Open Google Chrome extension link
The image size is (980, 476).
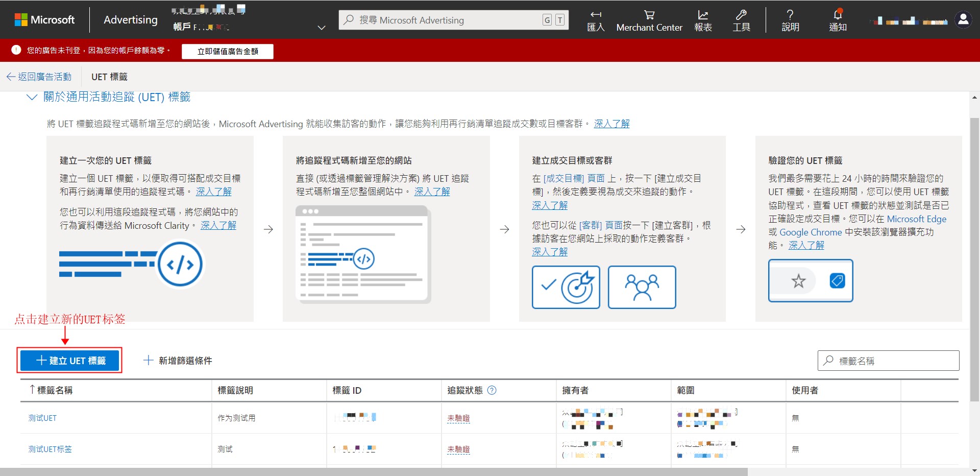[811, 232]
